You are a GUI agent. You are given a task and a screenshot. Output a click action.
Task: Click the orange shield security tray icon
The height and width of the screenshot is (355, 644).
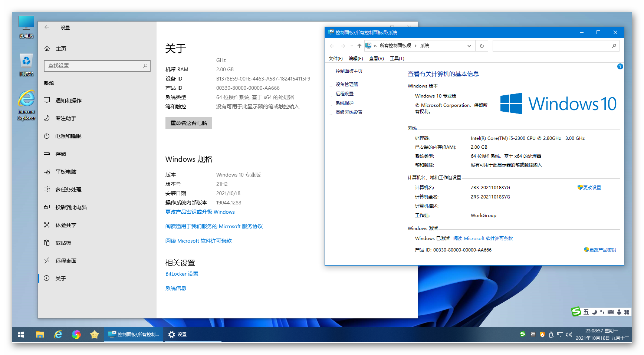[x=542, y=335]
